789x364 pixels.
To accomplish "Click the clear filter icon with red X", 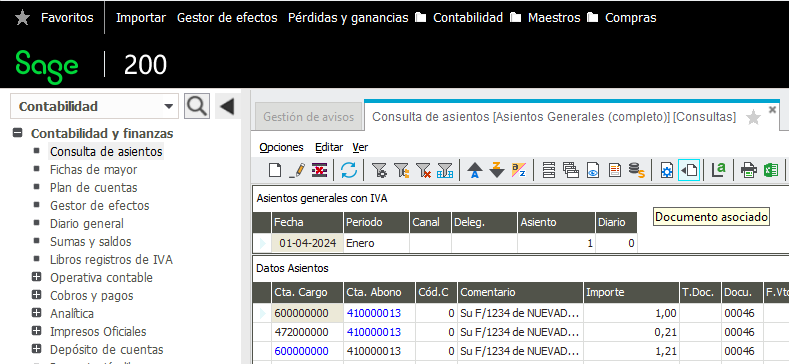I will click(423, 170).
